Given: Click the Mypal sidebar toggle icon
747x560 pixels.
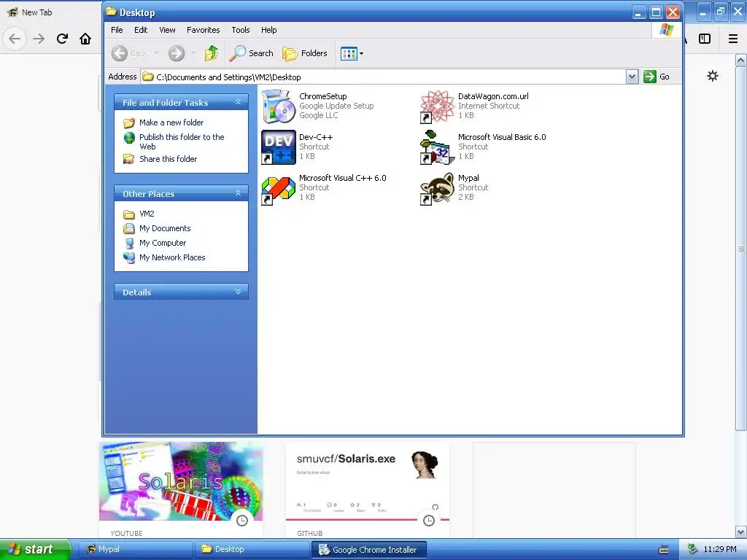Looking at the screenshot, I should point(704,39).
